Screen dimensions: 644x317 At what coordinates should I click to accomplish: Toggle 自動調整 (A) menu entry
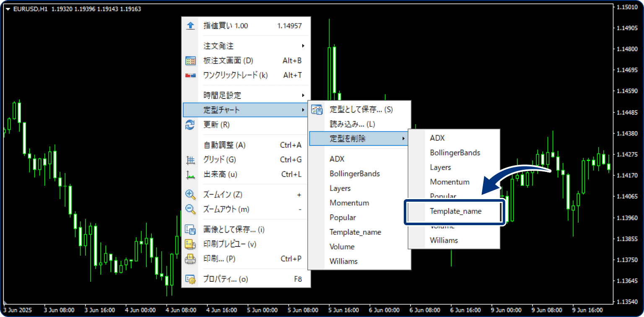tap(246, 146)
